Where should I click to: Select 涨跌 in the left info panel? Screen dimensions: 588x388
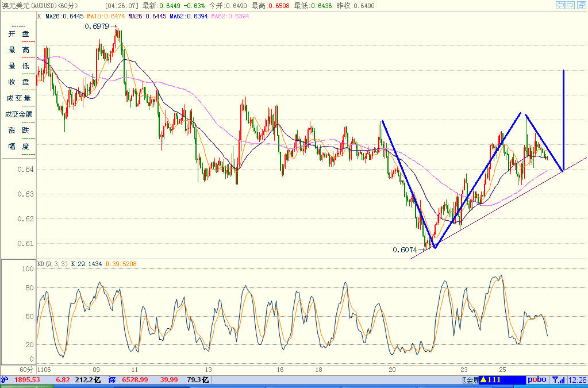point(19,130)
